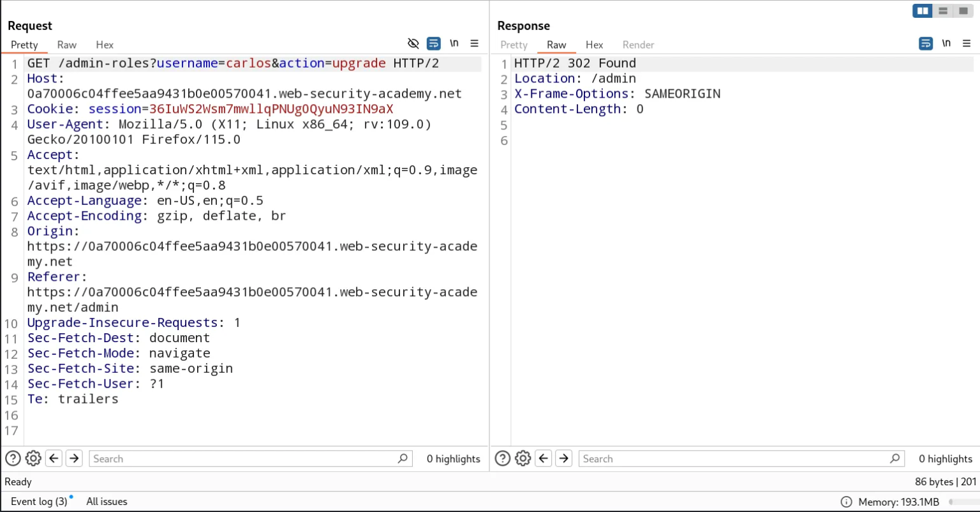The image size is (980, 512).
Task: Click the Request search help icon
Action: pos(13,458)
